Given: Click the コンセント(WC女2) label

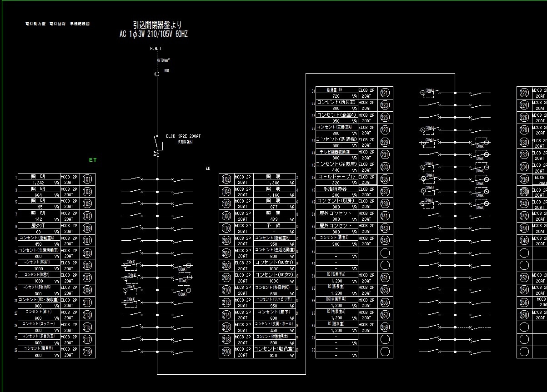Looking at the screenshot, I should pos(274,275).
